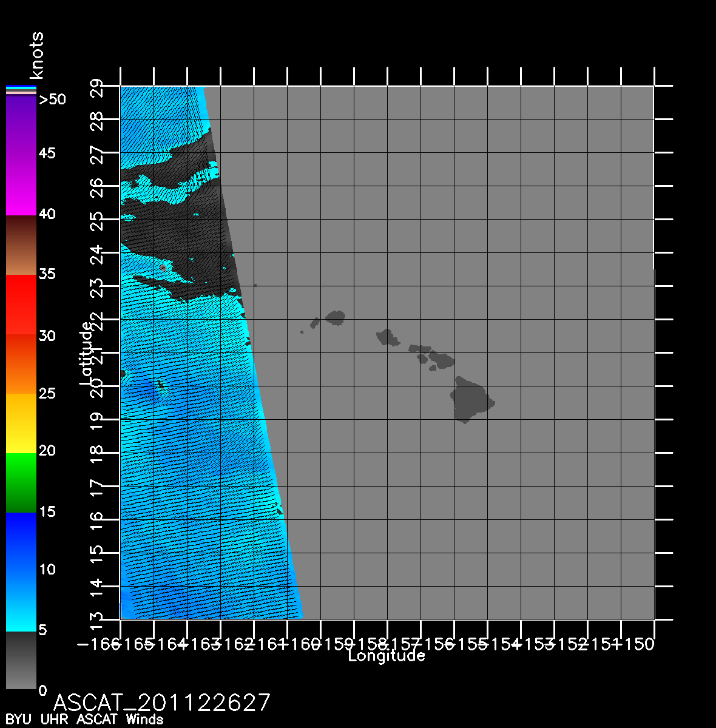Click the gray 0-5 knots color band
This screenshot has height=728, width=716.
tap(21, 660)
